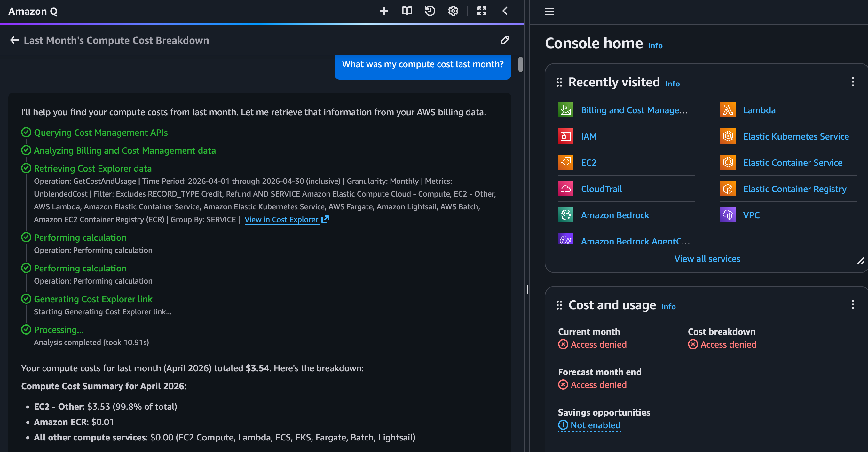
Task: Click the 'EC2 - Other: $3.53' line
Action: [106, 407]
